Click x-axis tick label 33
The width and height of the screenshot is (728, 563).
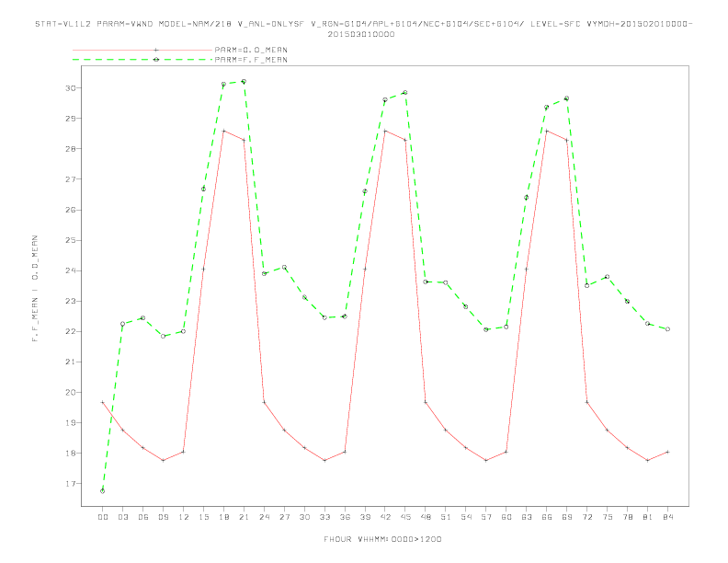[x=324, y=517]
